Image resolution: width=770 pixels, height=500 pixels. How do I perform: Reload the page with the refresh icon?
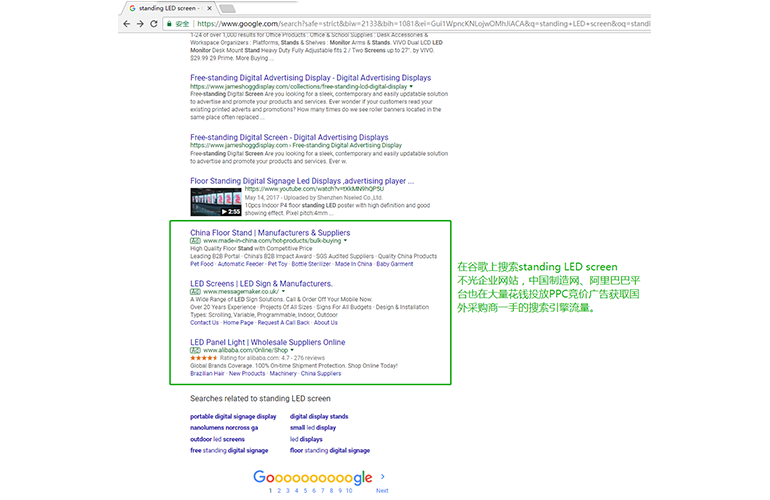(154, 24)
